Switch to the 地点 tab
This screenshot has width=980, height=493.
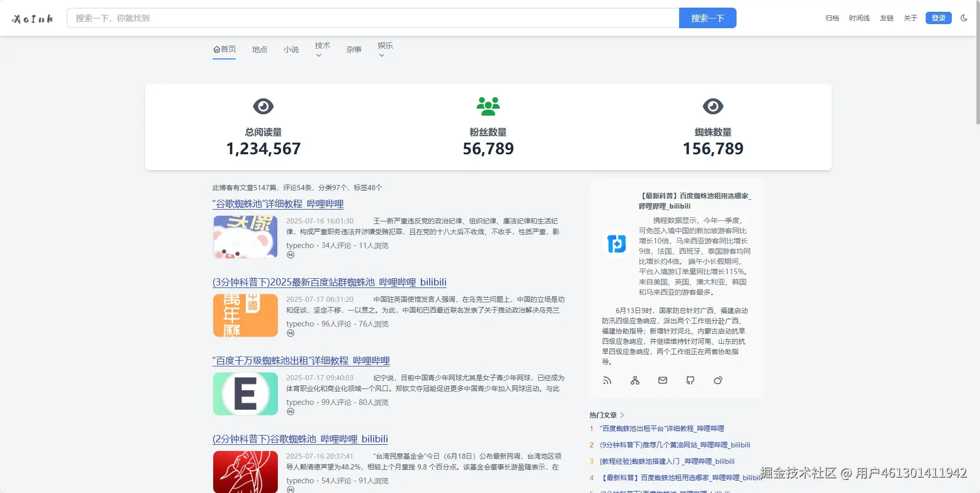[259, 49]
